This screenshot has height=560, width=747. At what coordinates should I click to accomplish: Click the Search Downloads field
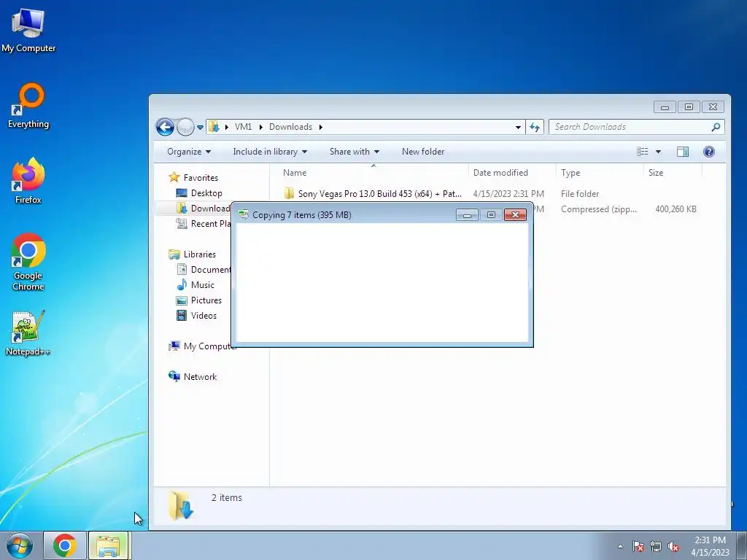click(x=636, y=127)
